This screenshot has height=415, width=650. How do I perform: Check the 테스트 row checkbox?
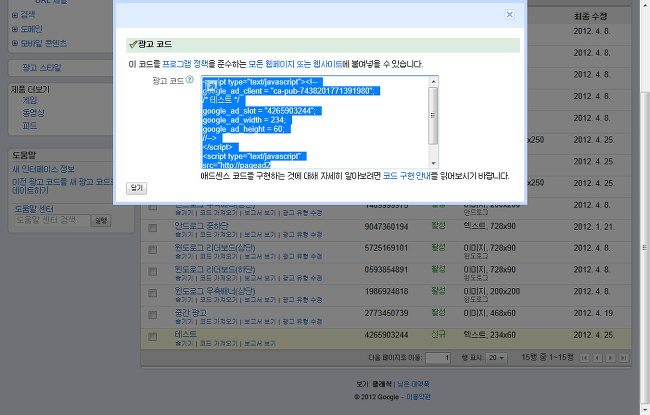click(x=153, y=337)
